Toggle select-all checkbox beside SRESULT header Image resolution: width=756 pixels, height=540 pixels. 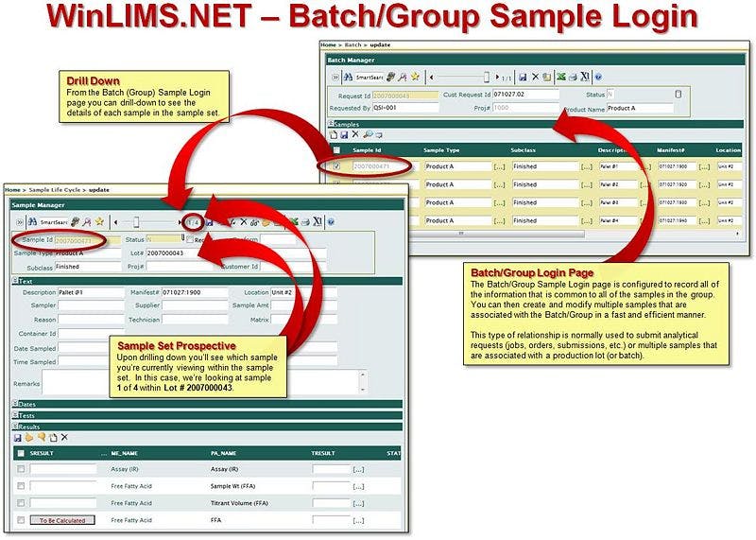(21, 453)
